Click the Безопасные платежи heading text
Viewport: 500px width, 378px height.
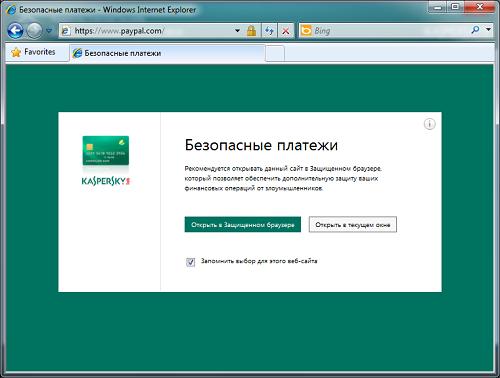[x=261, y=145]
